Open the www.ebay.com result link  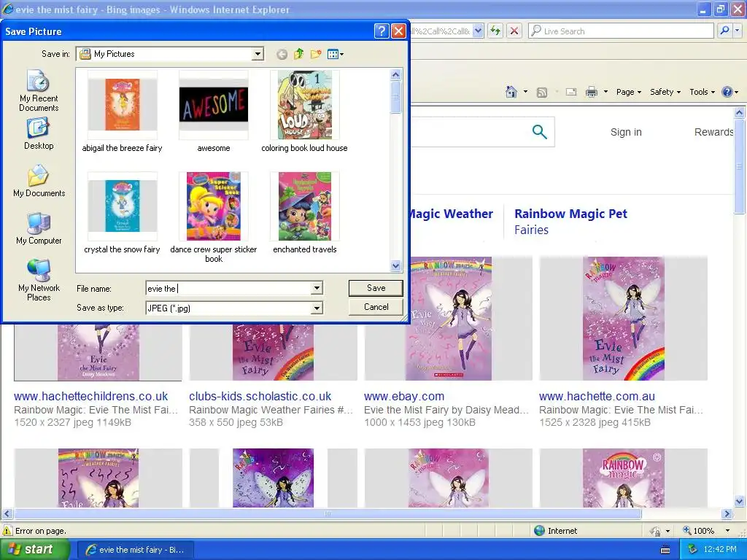click(404, 396)
